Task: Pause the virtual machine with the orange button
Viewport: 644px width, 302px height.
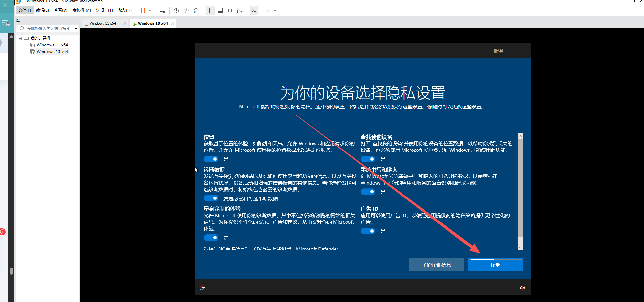Action: pos(143,11)
